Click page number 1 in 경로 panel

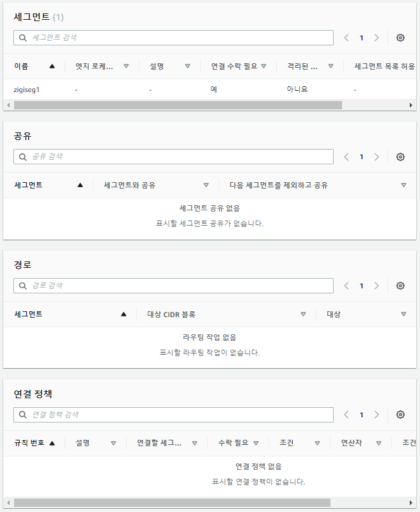[362, 286]
